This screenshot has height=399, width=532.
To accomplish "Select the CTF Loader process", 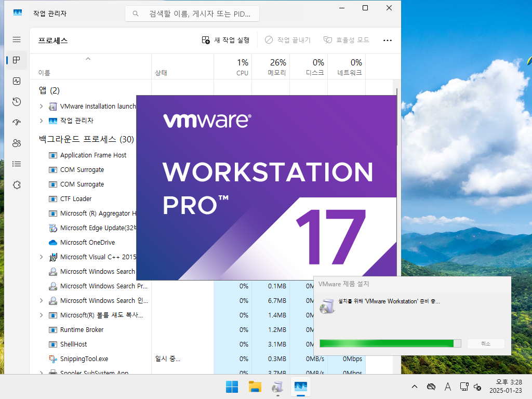I will click(76, 199).
